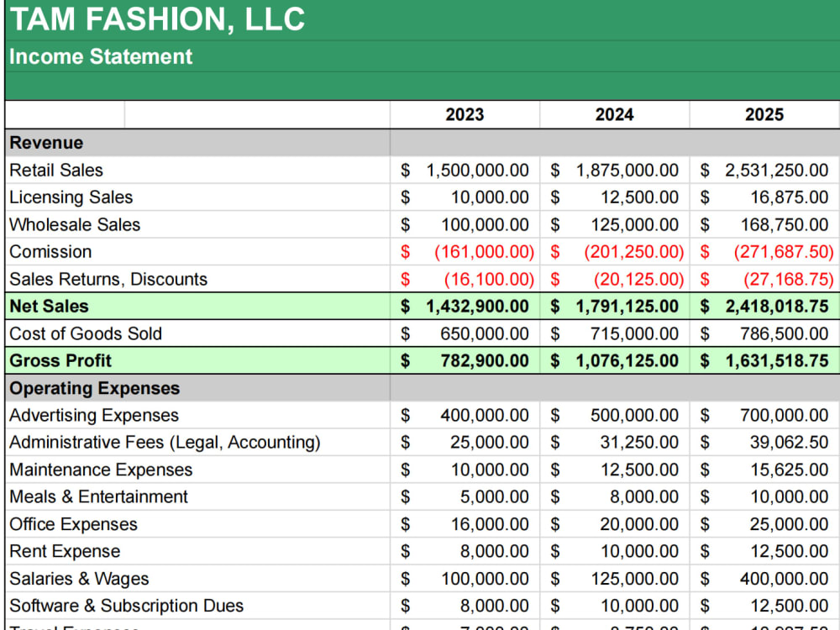
Task: Select the Retail Sales row label
Action: point(56,171)
